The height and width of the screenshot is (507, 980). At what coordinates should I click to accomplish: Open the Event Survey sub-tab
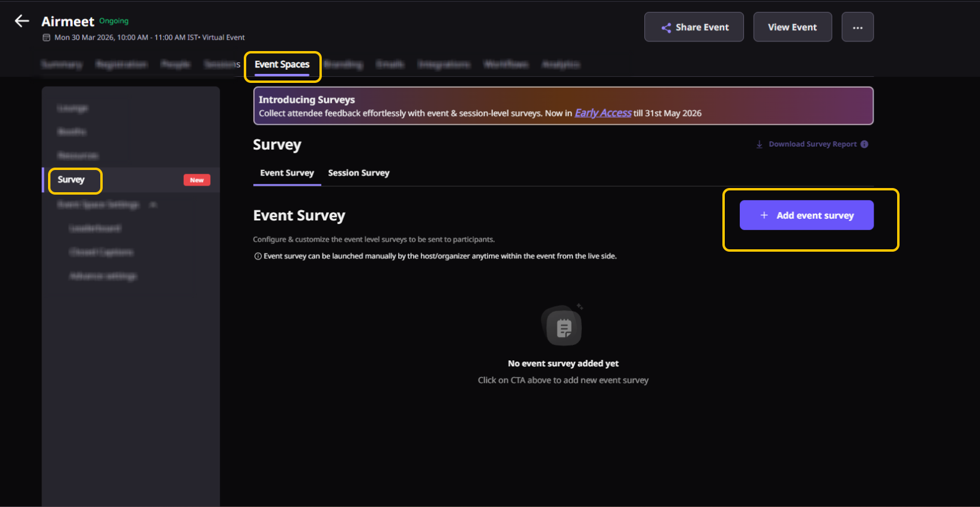pyautogui.click(x=287, y=173)
